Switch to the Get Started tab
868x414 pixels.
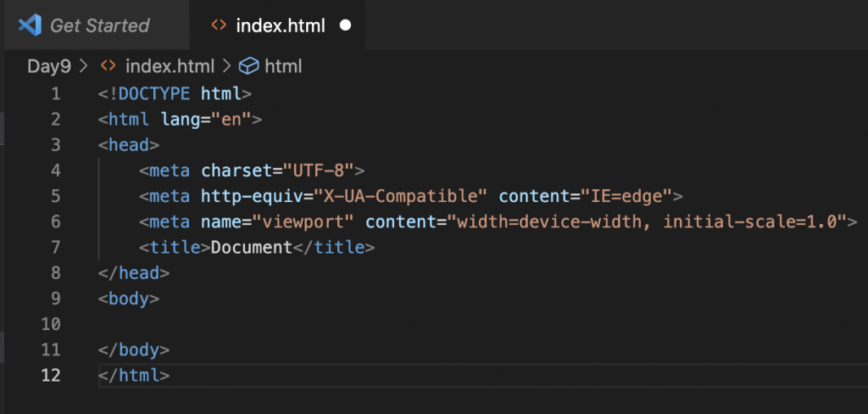(99, 25)
